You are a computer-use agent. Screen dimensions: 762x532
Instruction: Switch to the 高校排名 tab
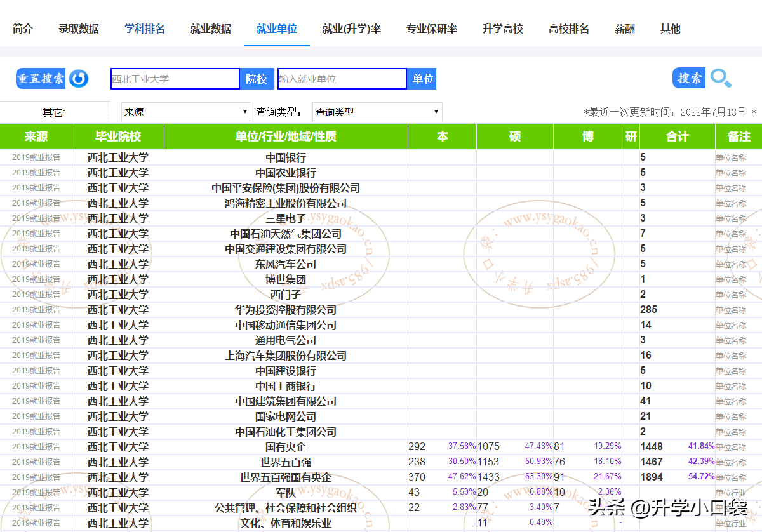tap(569, 29)
